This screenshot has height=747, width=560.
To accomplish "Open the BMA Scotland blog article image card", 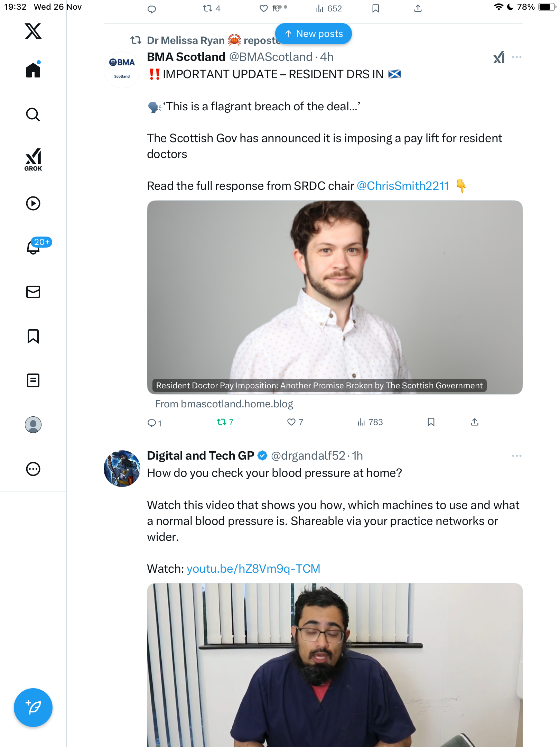I will (335, 297).
